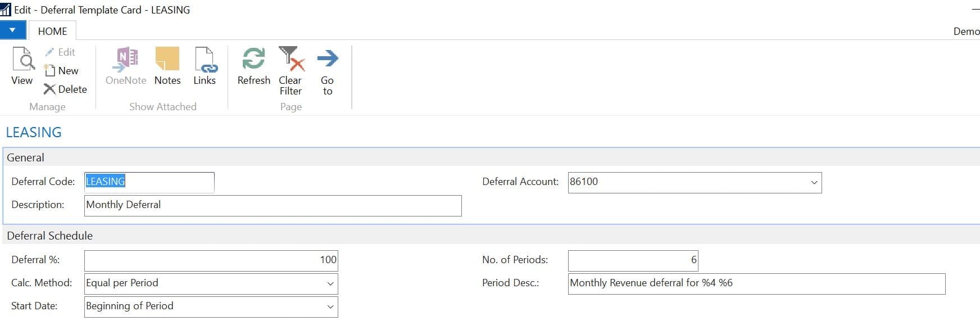Viewport: 980px width, 334px height.
Task: Click the Go to arrow
Action: (328, 70)
